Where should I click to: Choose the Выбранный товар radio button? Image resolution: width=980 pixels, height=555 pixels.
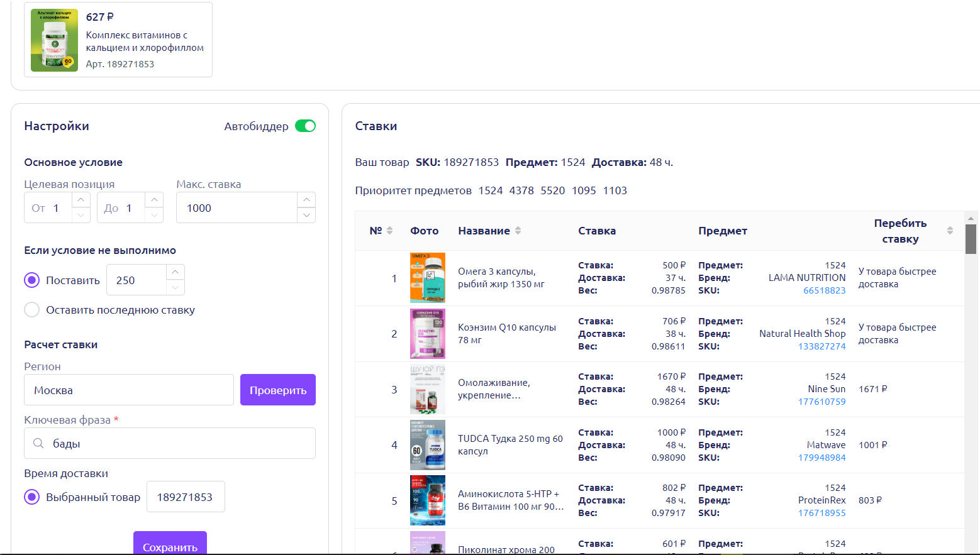(32, 497)
